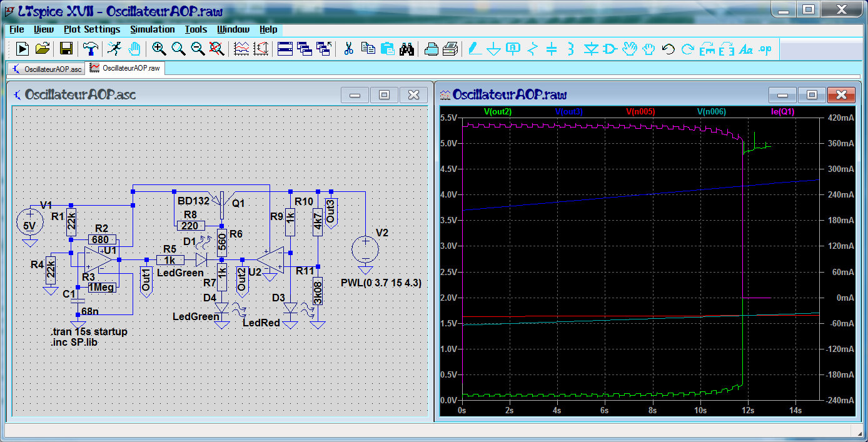This screenshot has width=868, height=442.
Task: Zoom out with the minus magnifier icon
Action: tap(198, 48)
